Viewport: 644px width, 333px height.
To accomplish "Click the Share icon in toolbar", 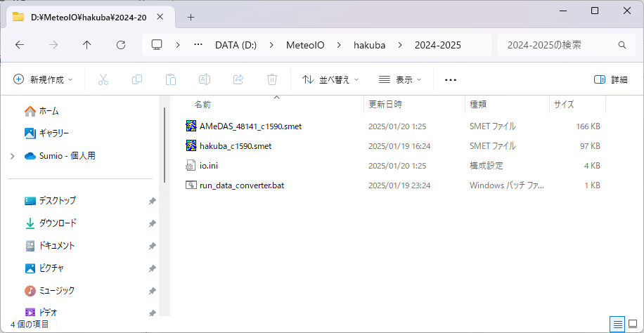I will pos(238,79).
